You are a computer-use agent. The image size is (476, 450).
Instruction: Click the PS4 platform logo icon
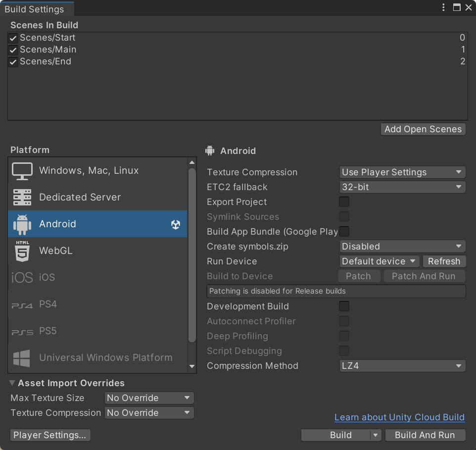click(x=22, y=305)
